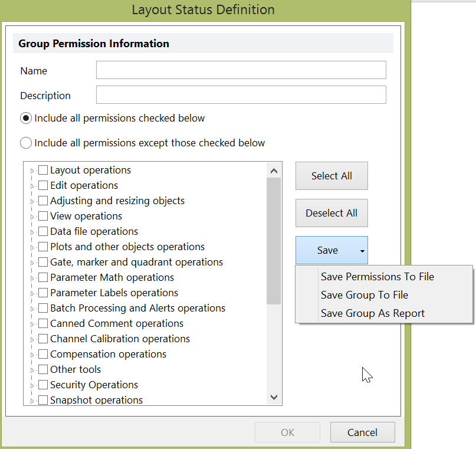This screenshot has height=449, width=476.
Task: Click the Select All button
Action: 331,176
